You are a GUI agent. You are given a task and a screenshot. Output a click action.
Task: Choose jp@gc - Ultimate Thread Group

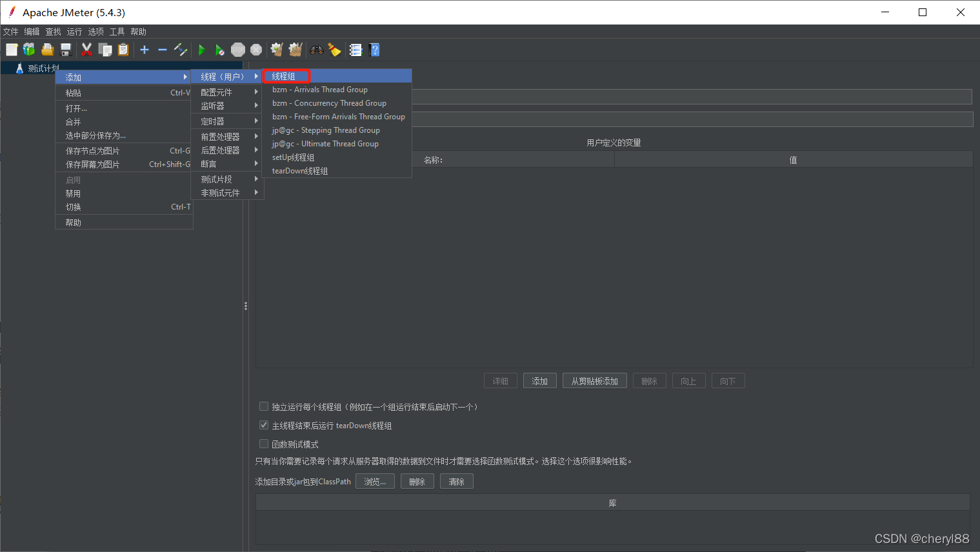click(337, 144)
